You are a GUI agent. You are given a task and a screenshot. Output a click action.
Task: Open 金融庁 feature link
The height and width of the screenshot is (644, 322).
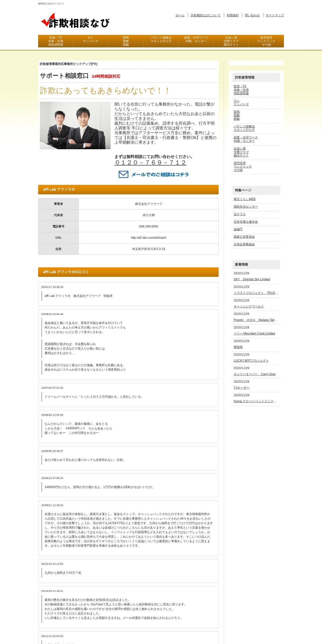pyautogui.click(x=238, y=229)
